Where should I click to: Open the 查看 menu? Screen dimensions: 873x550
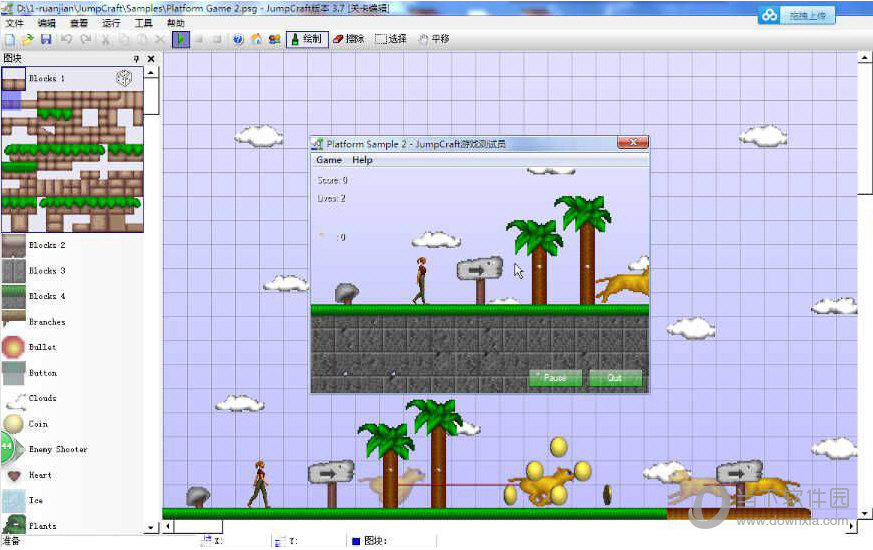point(79,23)
